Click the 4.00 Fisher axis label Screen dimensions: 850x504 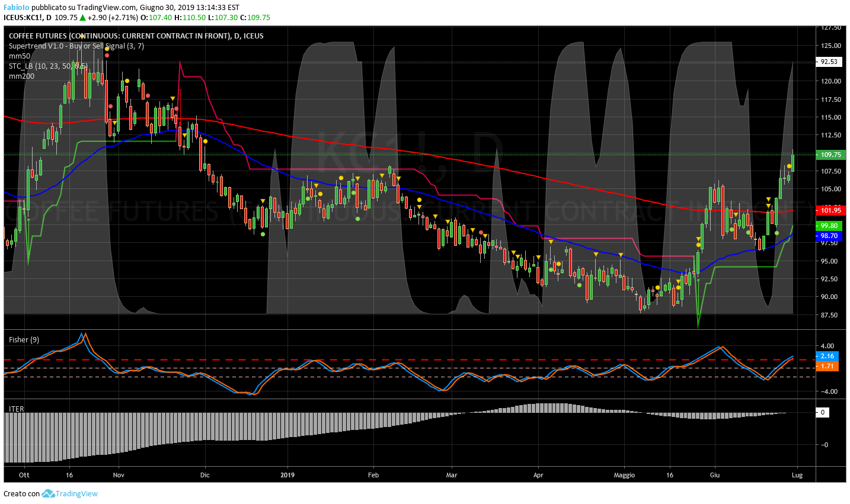point(827,346)
